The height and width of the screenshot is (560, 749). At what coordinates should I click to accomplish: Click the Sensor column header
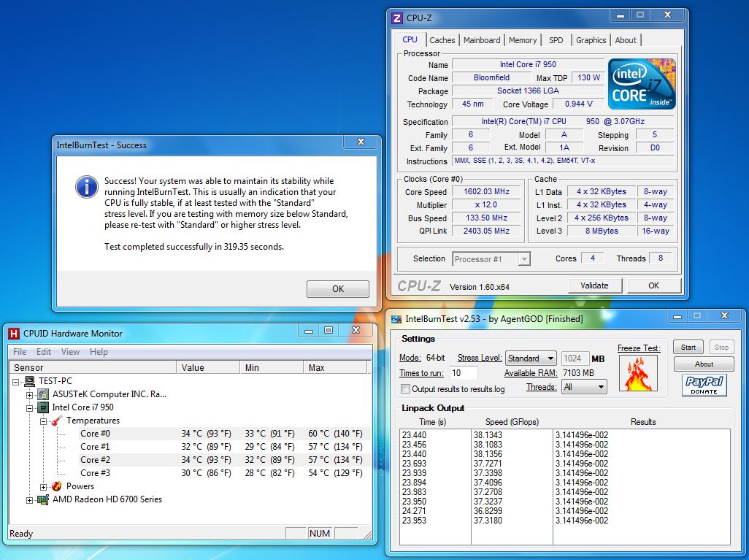pyautogui.click(x=93, y=367)
